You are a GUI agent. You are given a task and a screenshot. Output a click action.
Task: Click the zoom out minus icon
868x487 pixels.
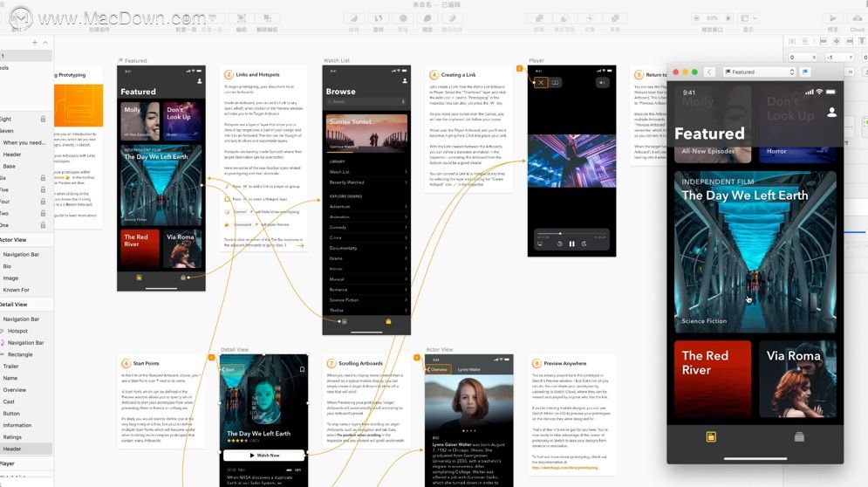point(697,18)
